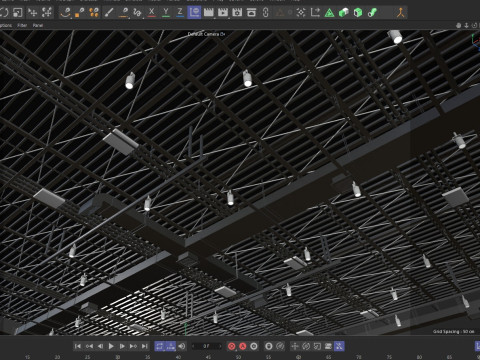The image size is (480, 360).
Task: Click the second green cube outline icon
Action: (358, 13)
